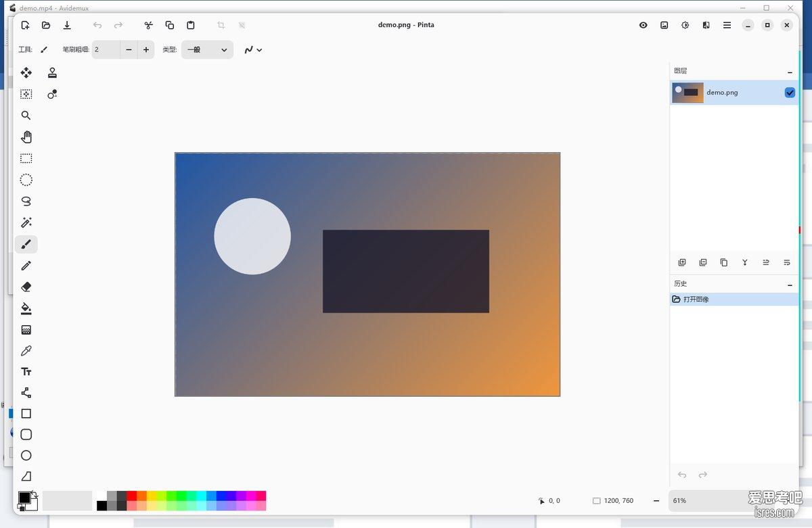Select the Text tool

26,372
